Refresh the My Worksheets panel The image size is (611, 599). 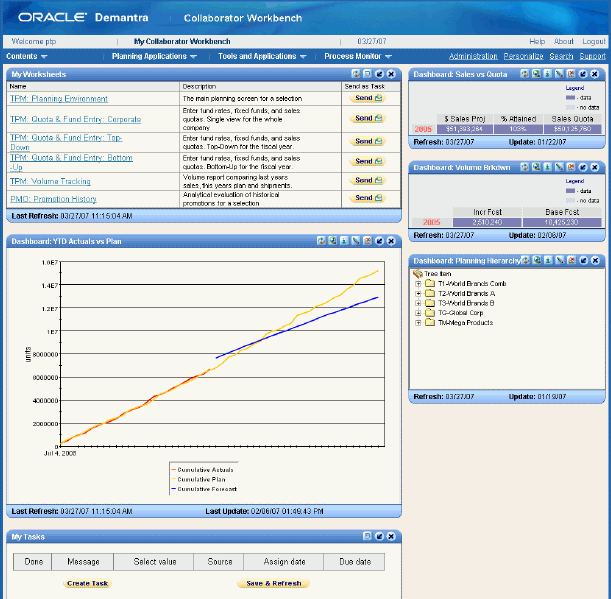tap(356, 74)
